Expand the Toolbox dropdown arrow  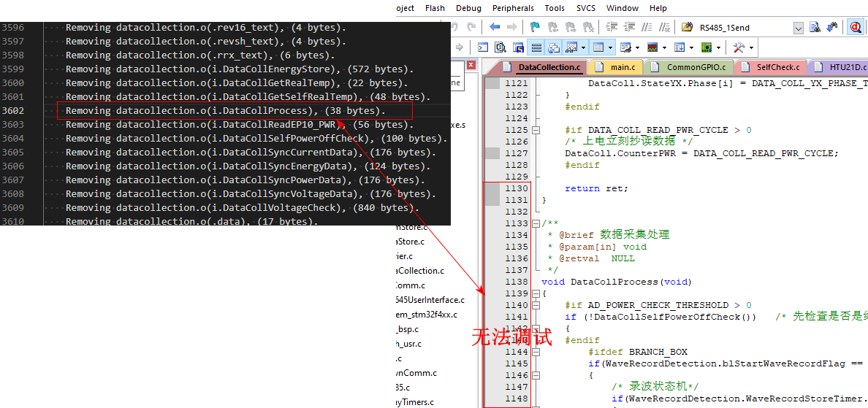coord(751,47)
